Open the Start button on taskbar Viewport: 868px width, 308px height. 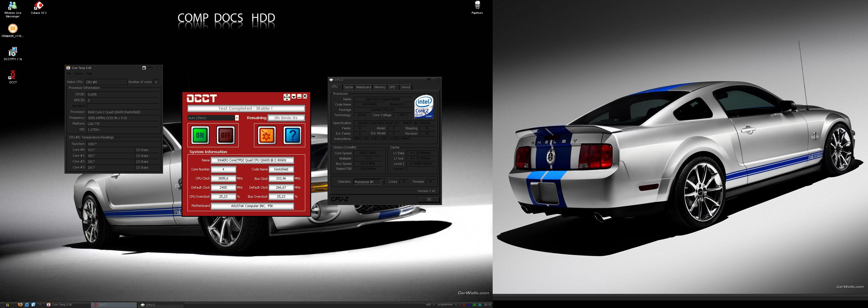(7, 305)
